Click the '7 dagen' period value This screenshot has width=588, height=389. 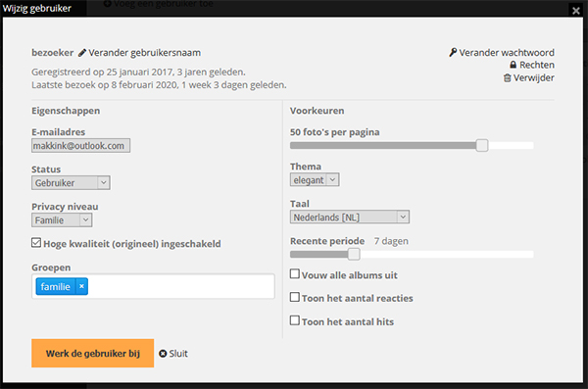click(391, 241)
